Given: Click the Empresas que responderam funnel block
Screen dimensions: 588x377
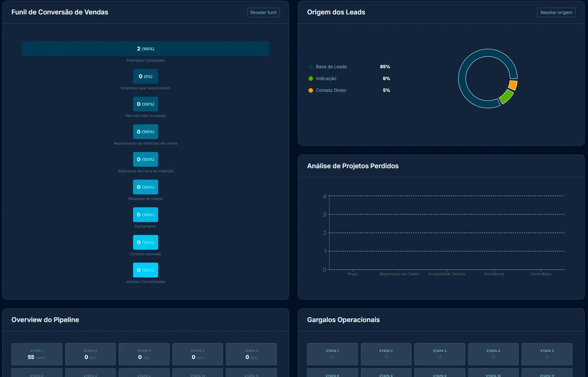Looking at the screenshot, I should pyautogui.click(x=146, y=76).
